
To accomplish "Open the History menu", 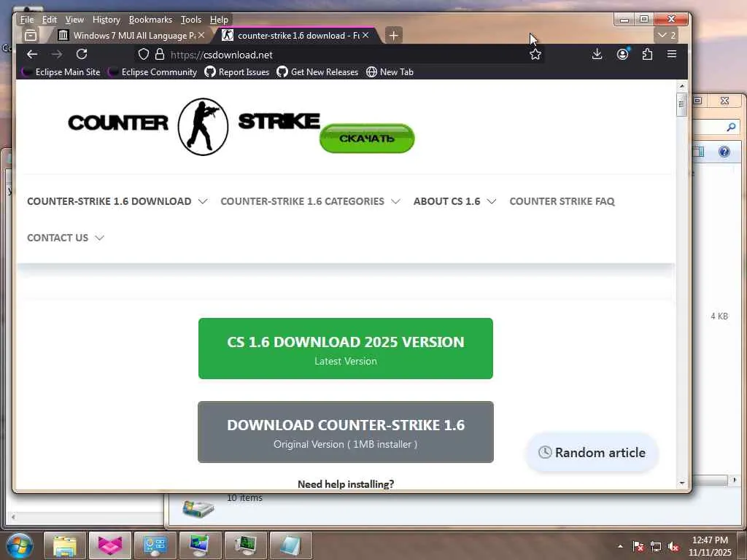I will 107,20.
